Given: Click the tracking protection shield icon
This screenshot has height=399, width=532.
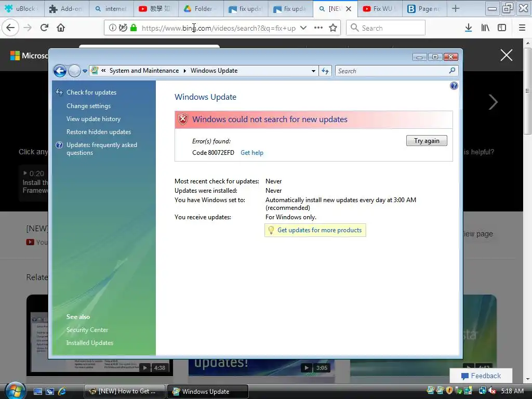Looking at the screenshot, I should (x=123, y=28).
